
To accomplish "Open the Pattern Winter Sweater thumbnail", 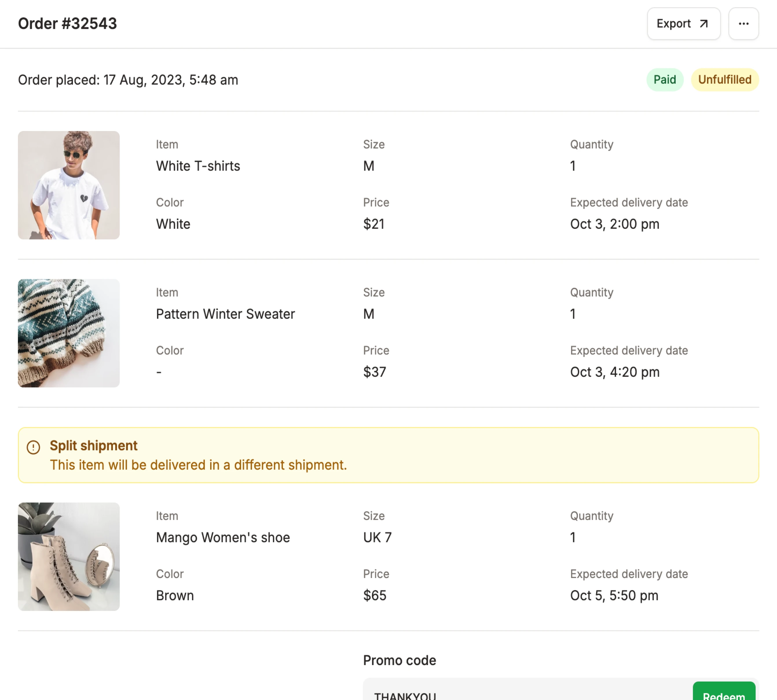I will click(69, 333).
